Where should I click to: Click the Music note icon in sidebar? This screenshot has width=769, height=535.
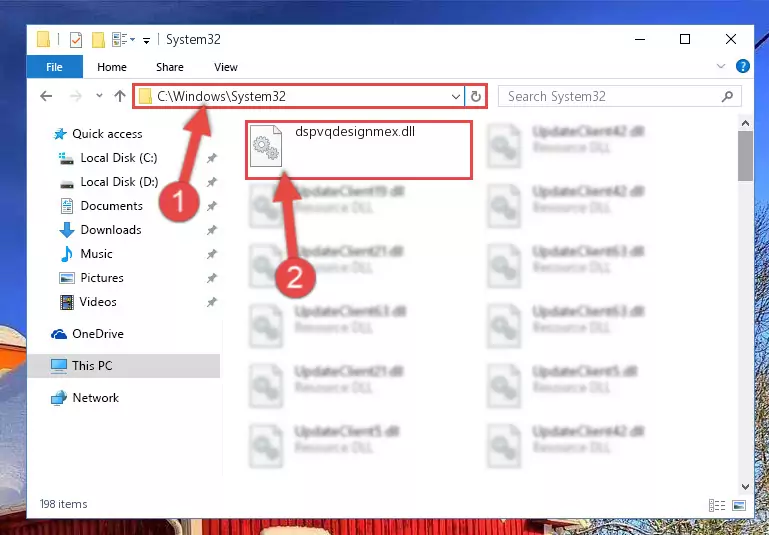click(67, 254)
